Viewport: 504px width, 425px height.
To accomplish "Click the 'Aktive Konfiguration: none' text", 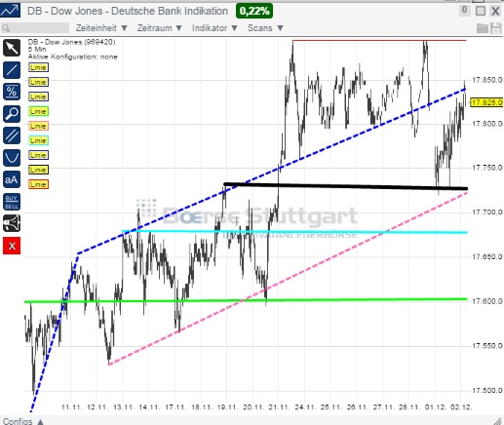I will 73,57.
